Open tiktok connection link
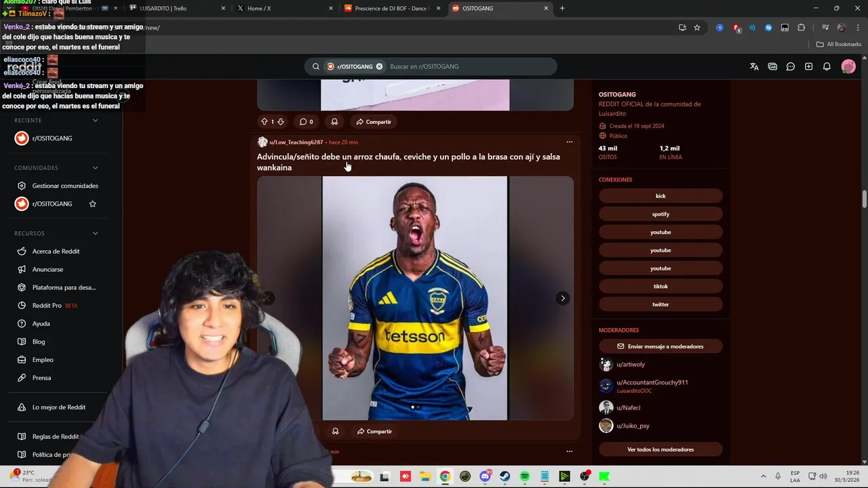Image resolution: width=868 pixels, height=488 pixels. point(660,287)
